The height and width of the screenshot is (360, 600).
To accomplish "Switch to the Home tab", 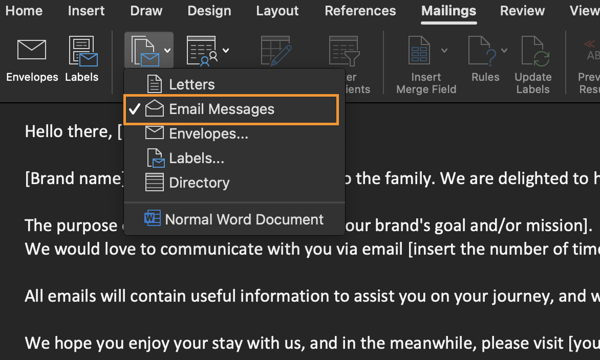I will coord(24,11).
